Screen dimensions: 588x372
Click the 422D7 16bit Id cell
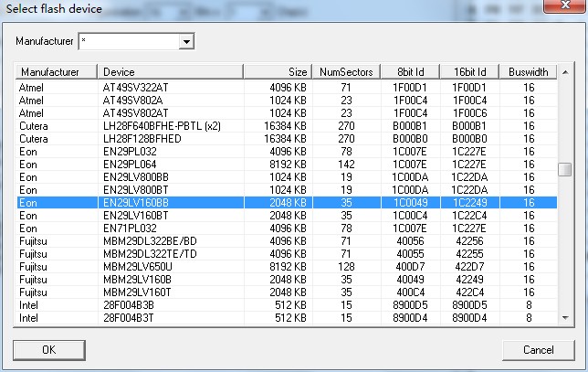[469, 267]
